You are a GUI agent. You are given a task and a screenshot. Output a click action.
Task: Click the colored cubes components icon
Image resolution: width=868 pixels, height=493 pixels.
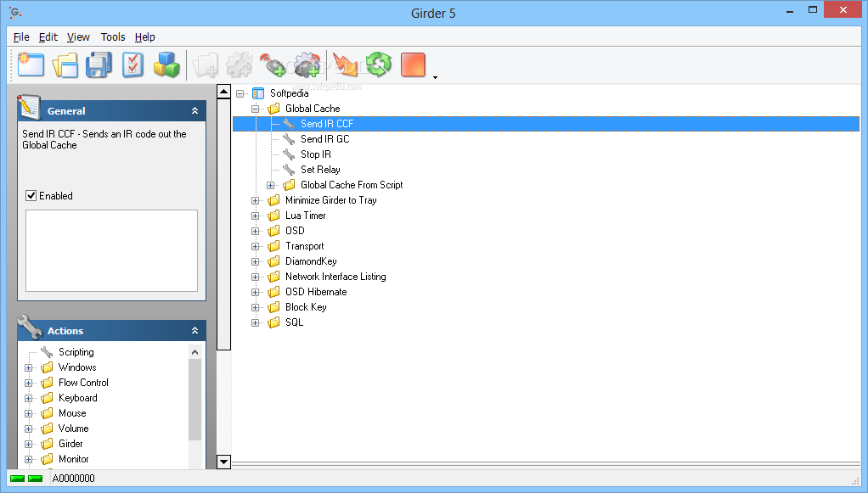(x=166, y=64)
